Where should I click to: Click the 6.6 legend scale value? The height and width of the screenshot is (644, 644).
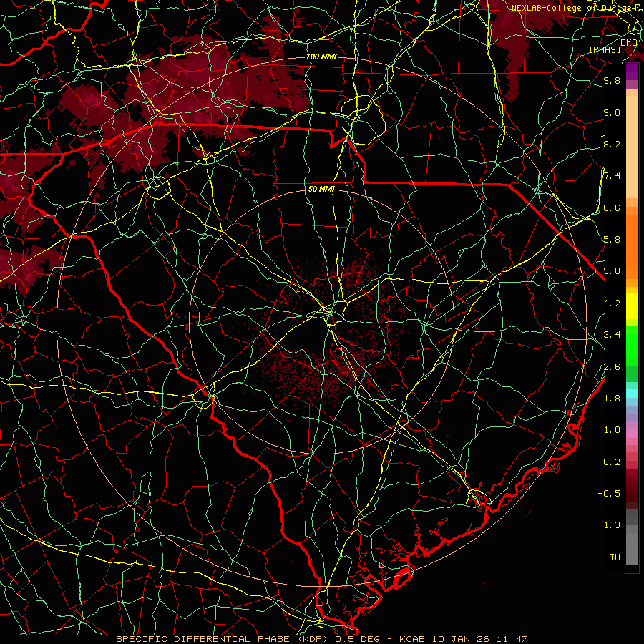612,208
